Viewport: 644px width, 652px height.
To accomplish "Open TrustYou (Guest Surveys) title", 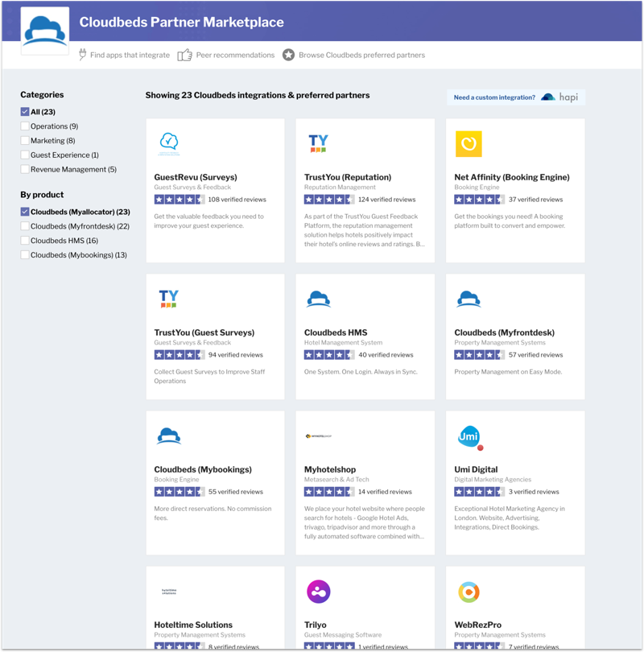I will (x=204, y=332).
